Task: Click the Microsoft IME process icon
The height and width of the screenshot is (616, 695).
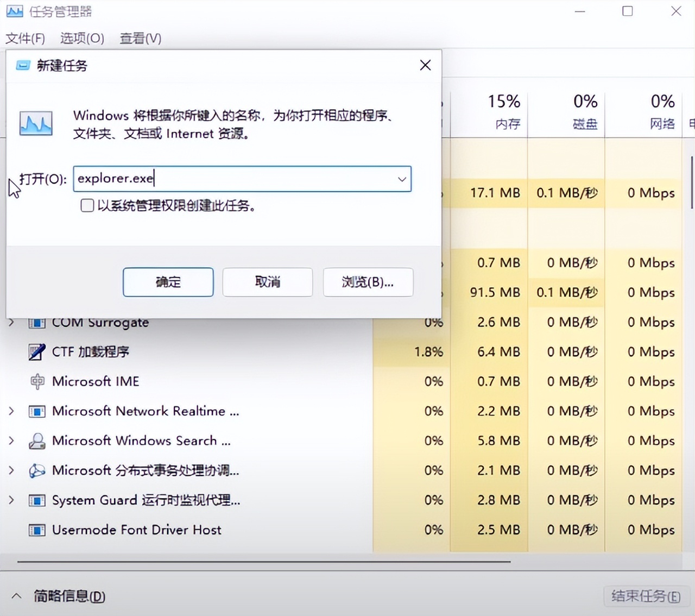Action: [36, 381]
